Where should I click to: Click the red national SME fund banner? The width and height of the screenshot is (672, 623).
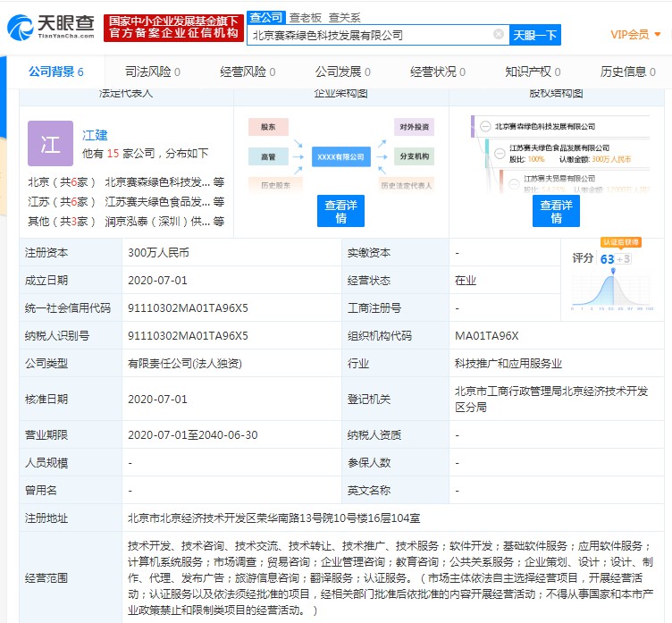coord(173,28)
